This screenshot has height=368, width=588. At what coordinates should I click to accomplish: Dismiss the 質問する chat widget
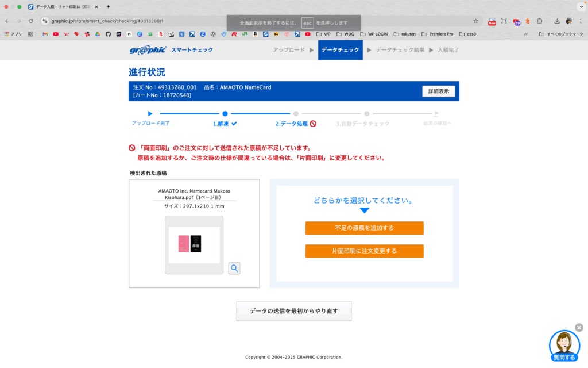point(579,328)
